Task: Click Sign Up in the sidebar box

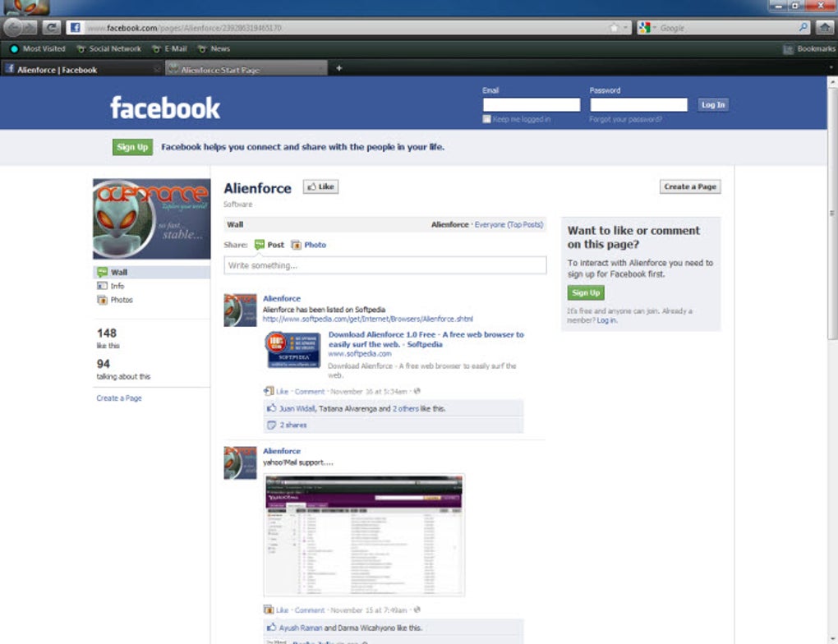Action: (586, 292)
